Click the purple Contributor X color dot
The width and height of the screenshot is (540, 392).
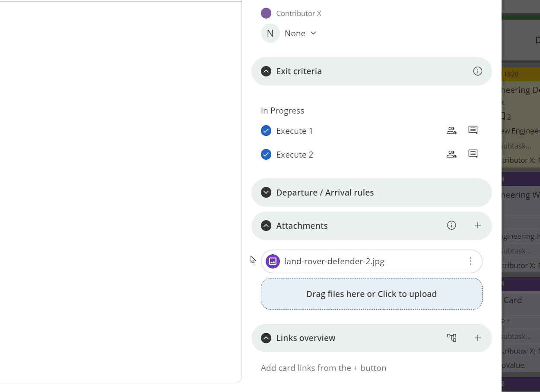click(266, 13)
